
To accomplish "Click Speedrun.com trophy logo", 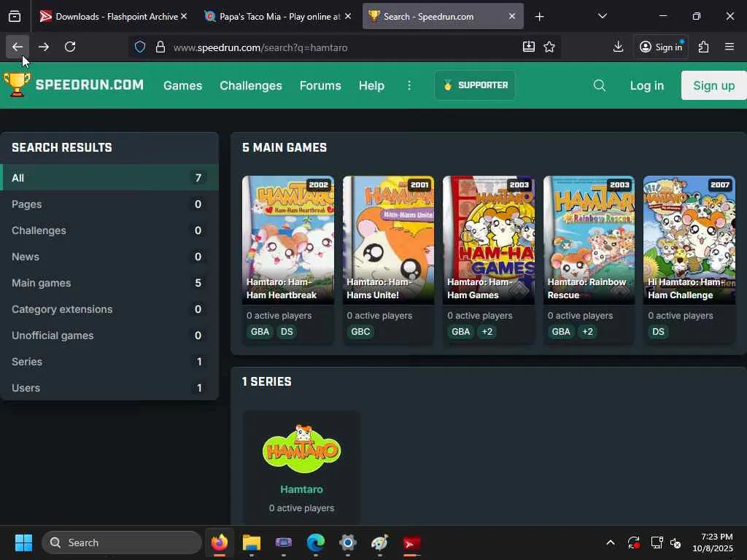I will [17, 85].
